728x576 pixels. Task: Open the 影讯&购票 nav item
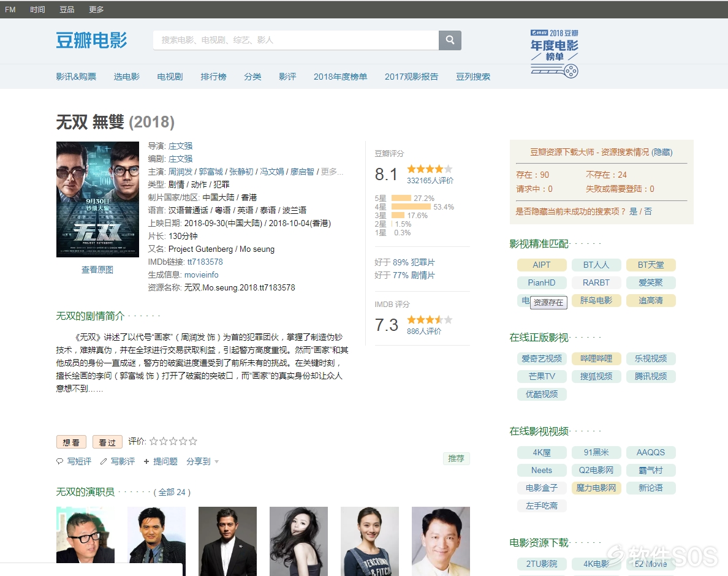pyautogui.click(x=76, y=77)
